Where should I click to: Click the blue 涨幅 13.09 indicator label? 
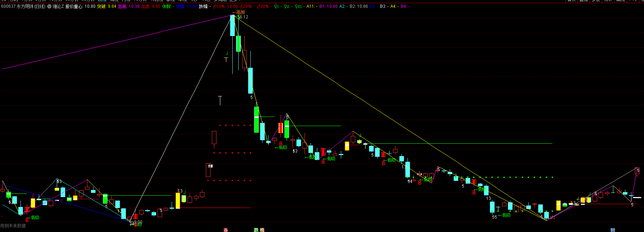click(x=186, y=6)
